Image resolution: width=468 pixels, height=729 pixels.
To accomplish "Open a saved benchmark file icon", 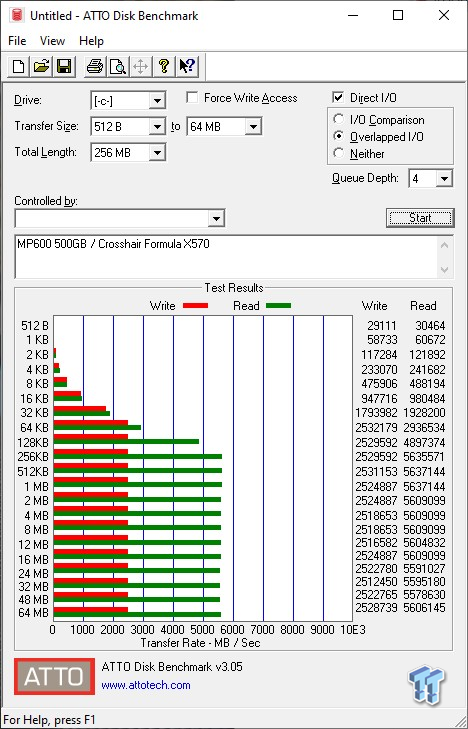I will coord(41,66).
